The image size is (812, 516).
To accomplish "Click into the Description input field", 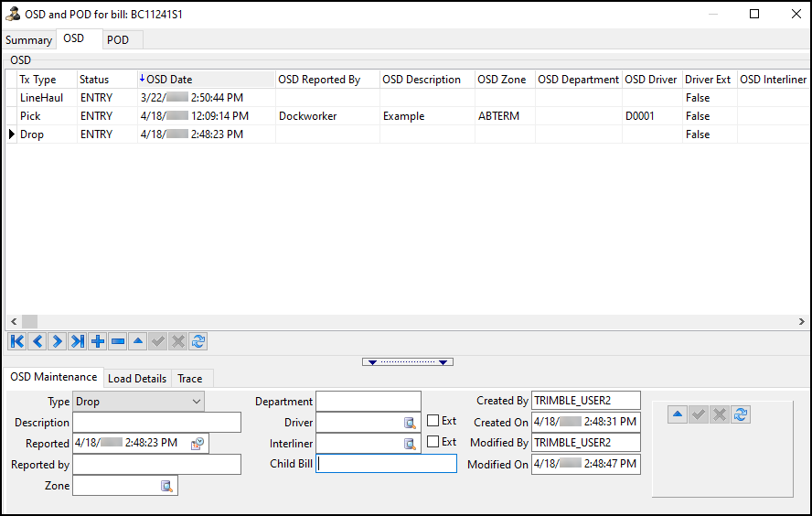I will pyautogui.click(x=156, y=423).
